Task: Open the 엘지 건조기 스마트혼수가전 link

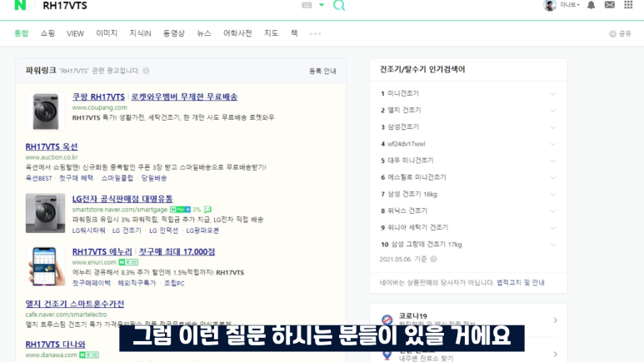Action: [75, 304]
